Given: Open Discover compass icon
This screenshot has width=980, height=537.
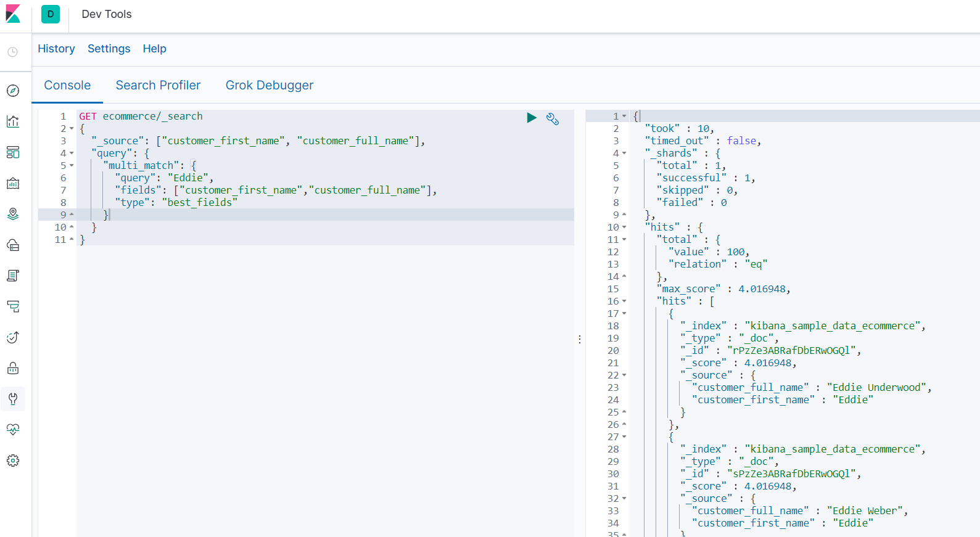Looking at the screenshot, I should [x=13, y=91].
